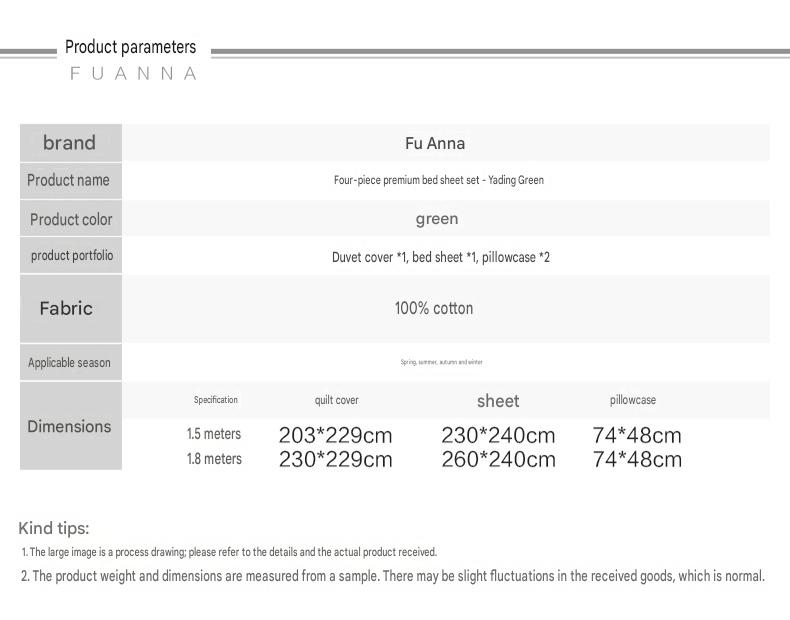Select the product portfolio label cell
This screenshot has height=620, width=790.
(x=71, y=255)
